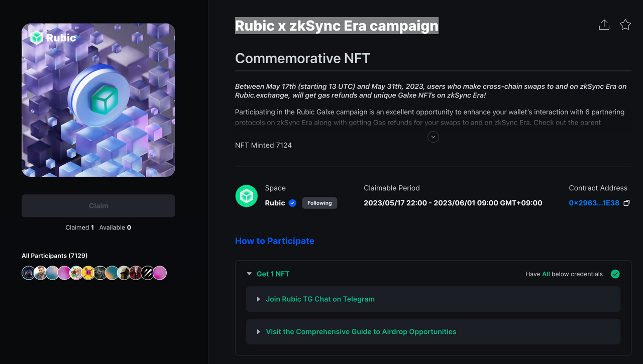Click the Claimed 1 counter
The image size is (643, 364).
(80, 227)
